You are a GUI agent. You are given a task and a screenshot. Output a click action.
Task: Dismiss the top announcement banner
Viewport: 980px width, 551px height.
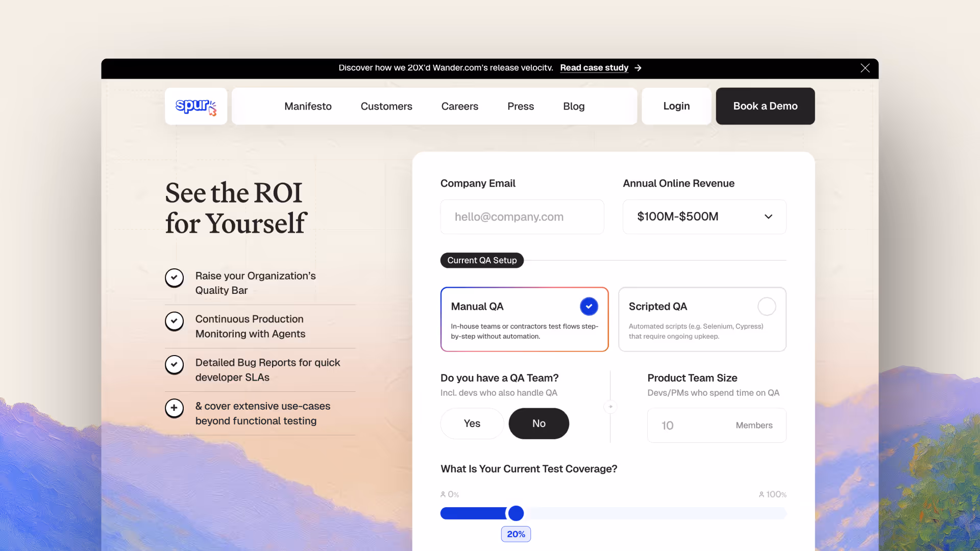[x=865, y=68]
